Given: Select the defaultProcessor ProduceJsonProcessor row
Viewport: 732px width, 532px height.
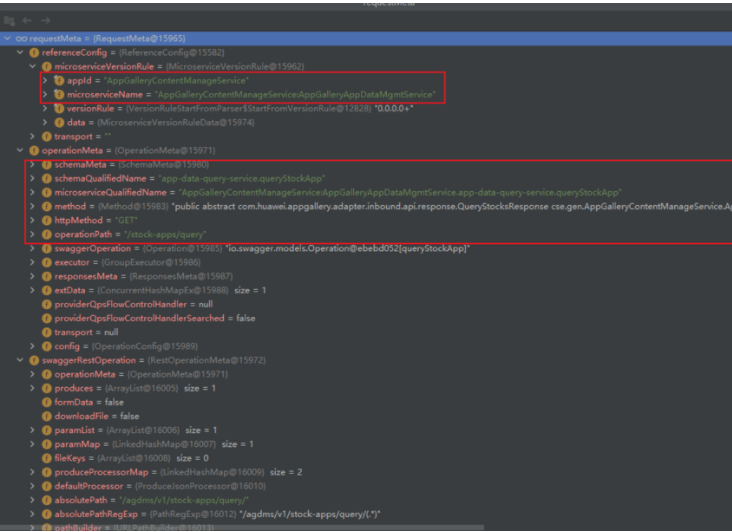Looking at the screenshot, I should (x=366, y=486).
